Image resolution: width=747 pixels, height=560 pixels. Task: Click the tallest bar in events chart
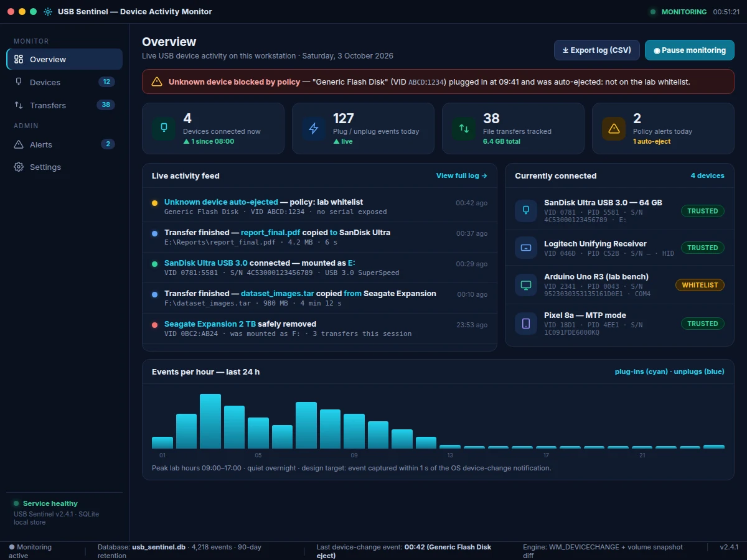pos(210,421)
